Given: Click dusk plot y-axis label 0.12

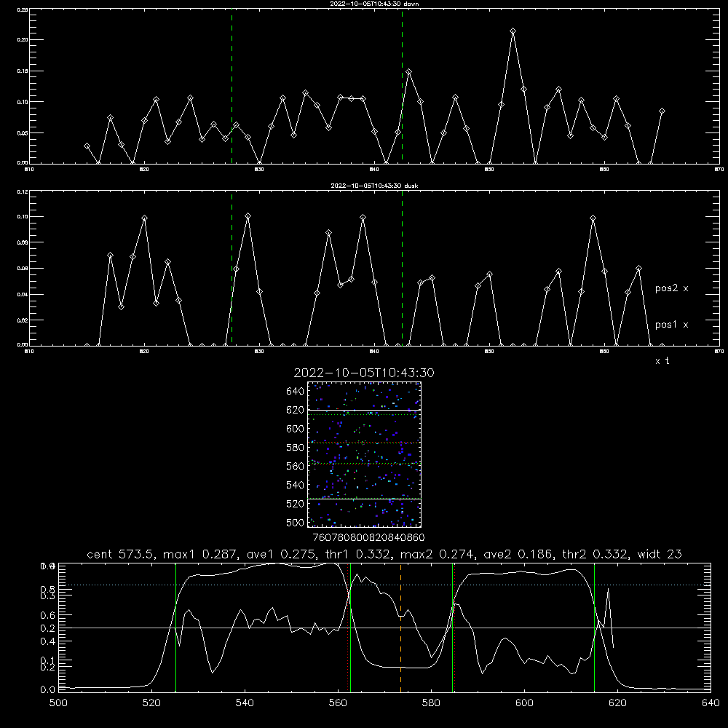Looking at the screenshot, I should pos(23,191).
